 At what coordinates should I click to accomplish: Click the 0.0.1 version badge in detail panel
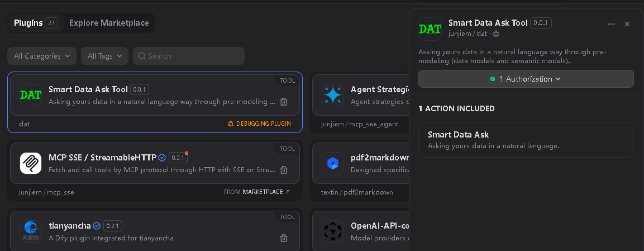pyautogui.click(x=541, y=23)
